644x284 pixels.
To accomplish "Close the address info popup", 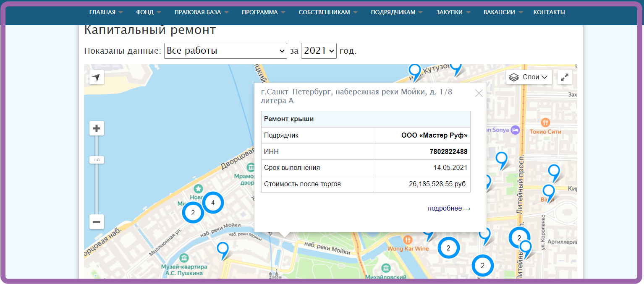I will [479, 93].
